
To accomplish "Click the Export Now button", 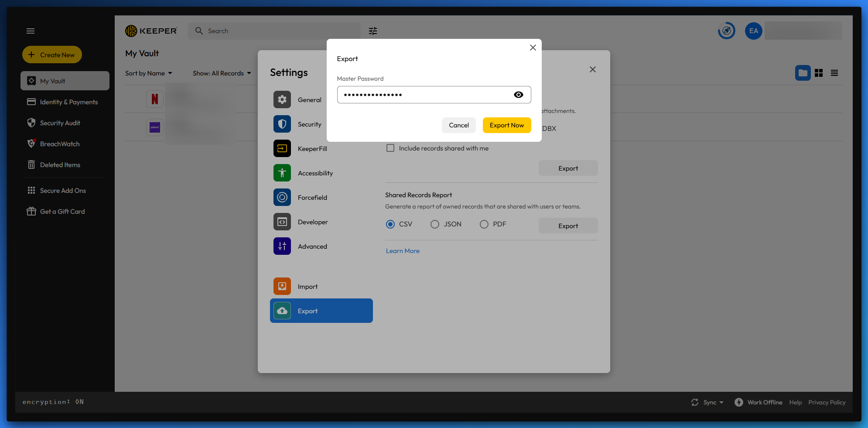I will point(506,125).
